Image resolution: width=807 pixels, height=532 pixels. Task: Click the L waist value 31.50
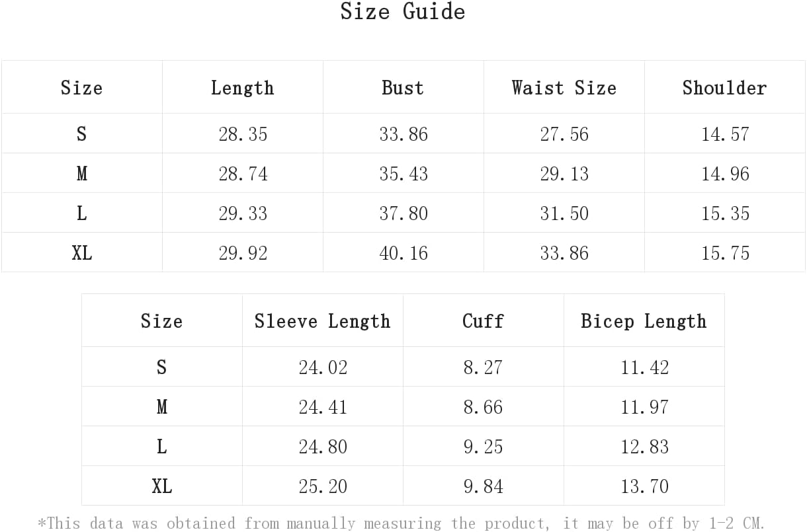564,213
